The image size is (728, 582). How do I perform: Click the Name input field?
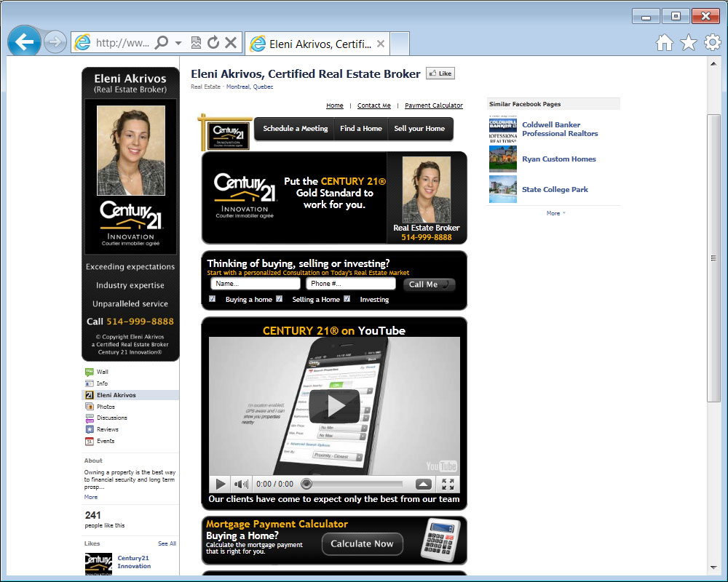[256, 284]
